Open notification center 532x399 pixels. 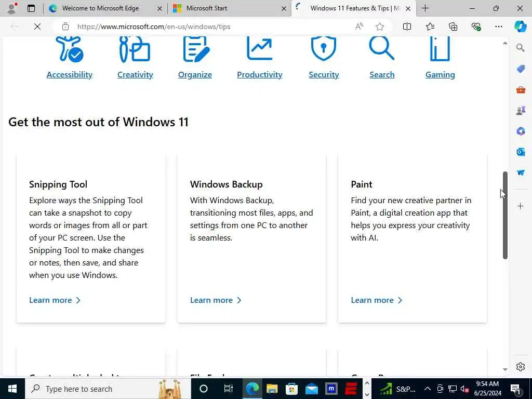click(x=515, y=389)
